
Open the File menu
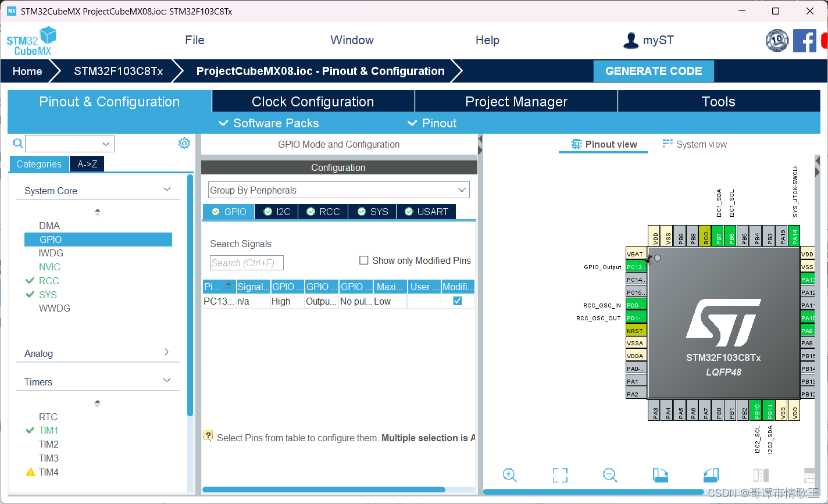[195, 40]
